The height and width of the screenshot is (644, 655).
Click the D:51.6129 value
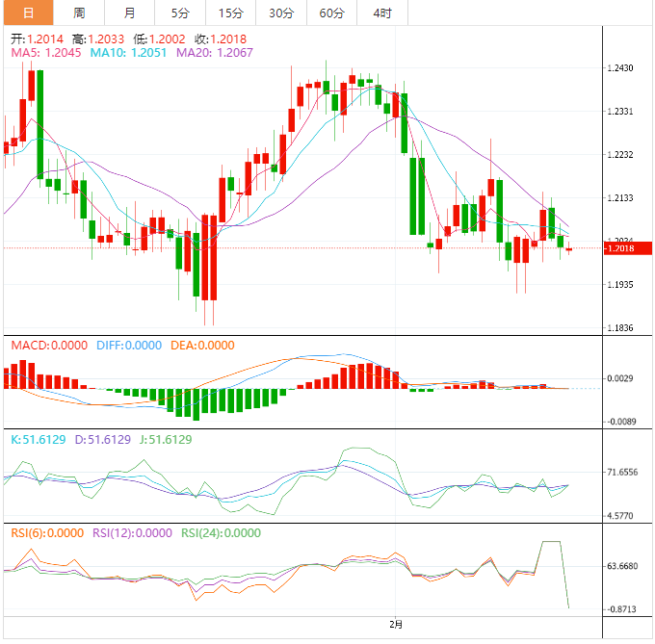point(103,440)
